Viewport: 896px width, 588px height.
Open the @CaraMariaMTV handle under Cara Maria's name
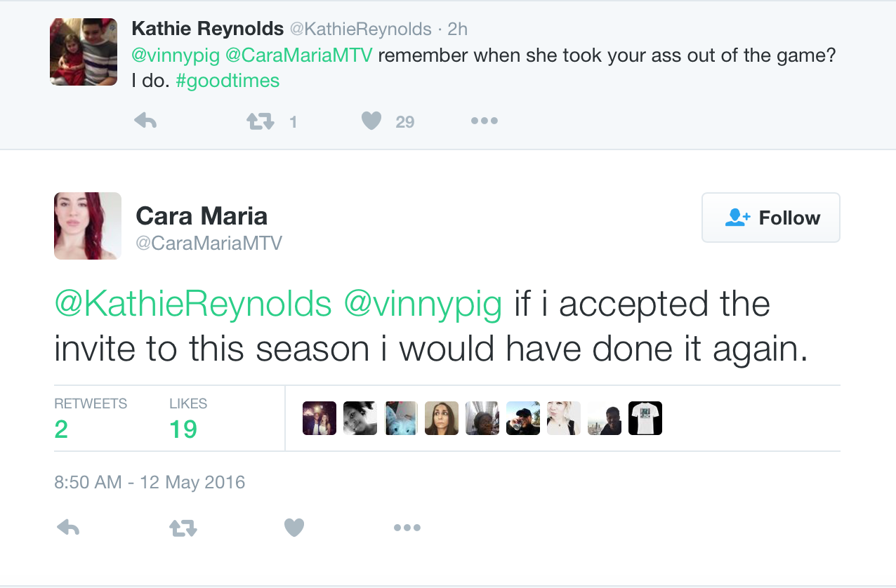tap(209, 243)
